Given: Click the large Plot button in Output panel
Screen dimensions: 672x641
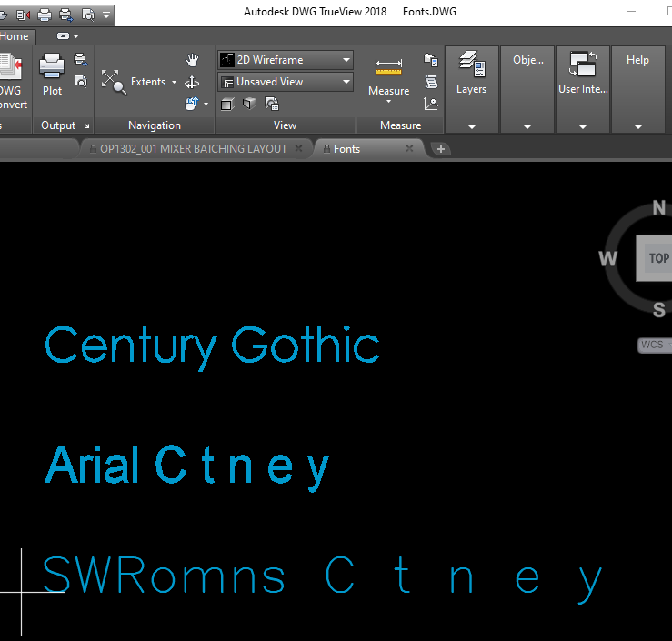Looking at the screenshot, I should (x=52, y=75).
